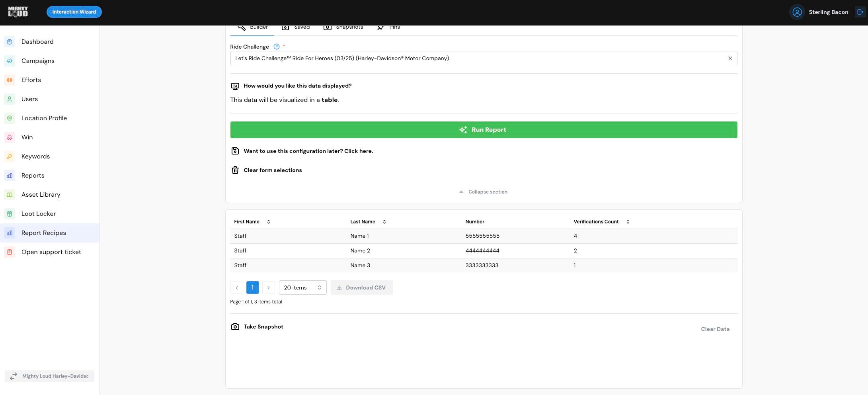868x395 pixels.
Task: Open Keywords from the sidebar
Action: pyautogui.click(x=35, y=156)
